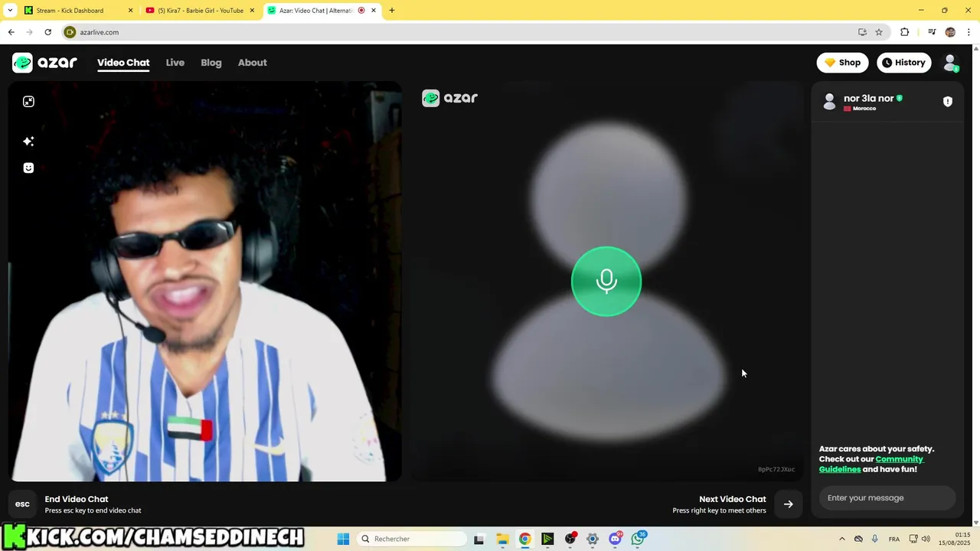Switch to Kira7 Barbie Girl YouTube tab
This screenshot has height=551, width=980.
(201, 11)
